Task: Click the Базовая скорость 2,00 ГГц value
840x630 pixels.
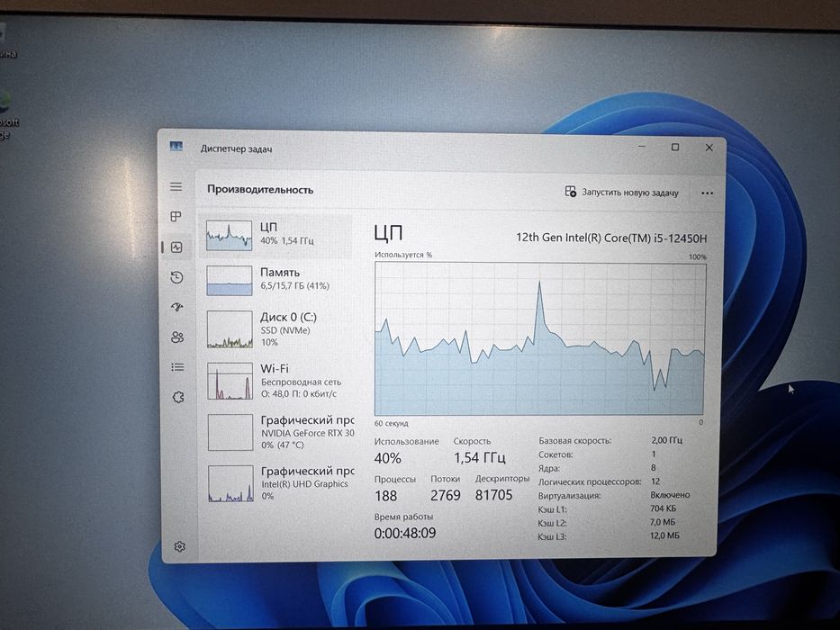Action: point(666,440)
